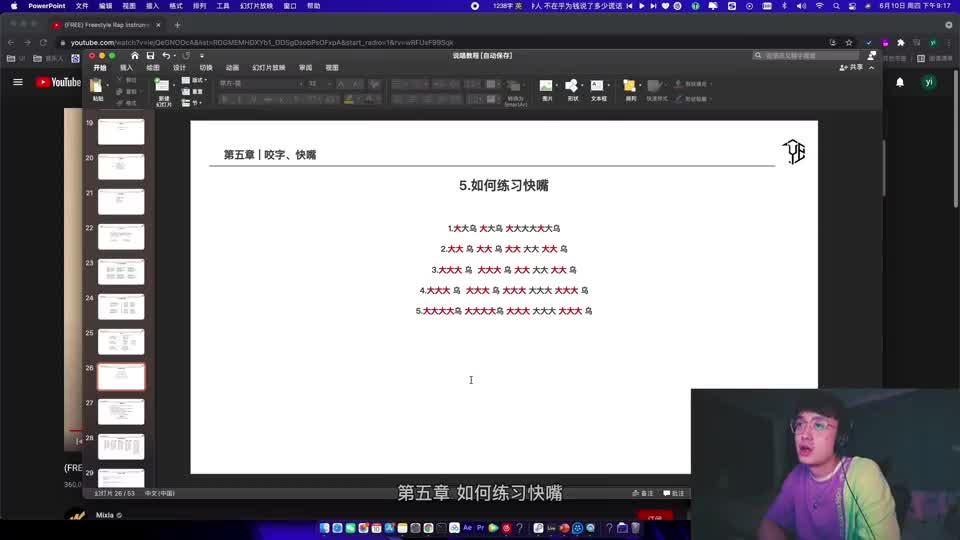Click the YouTube account avatar
This screenshot has width=960, height=540.
[x=929, y=82]
